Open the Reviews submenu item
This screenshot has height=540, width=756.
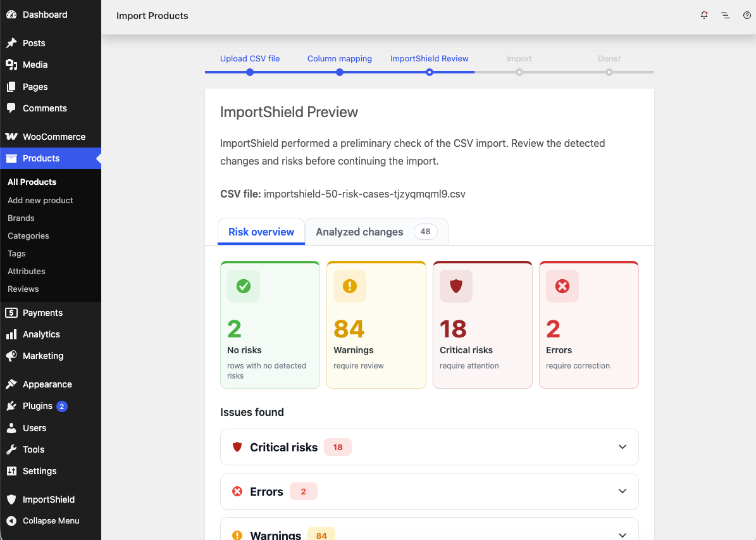point(23,289)
